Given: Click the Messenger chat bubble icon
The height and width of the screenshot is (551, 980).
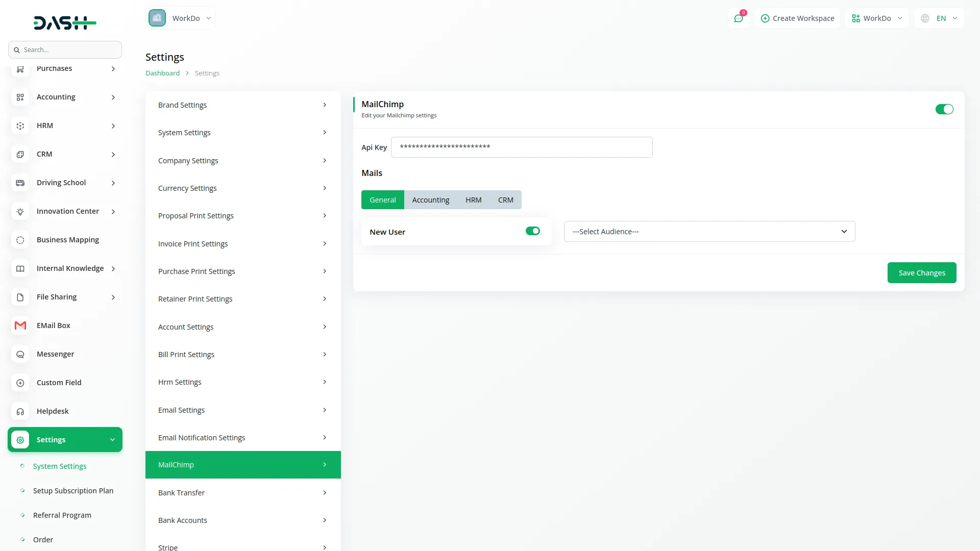Looking at the screenshot, I should point(20,354).
